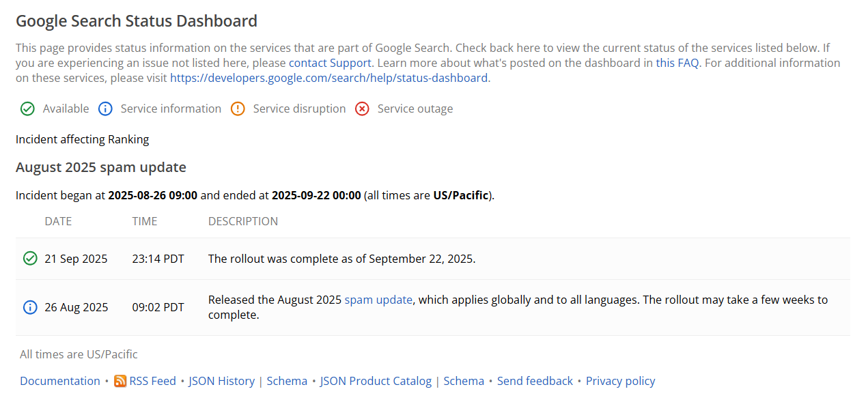The height and width of the screenshot is (415, 868).
Task: Open the JSON History link
Action: click(221, 381)
